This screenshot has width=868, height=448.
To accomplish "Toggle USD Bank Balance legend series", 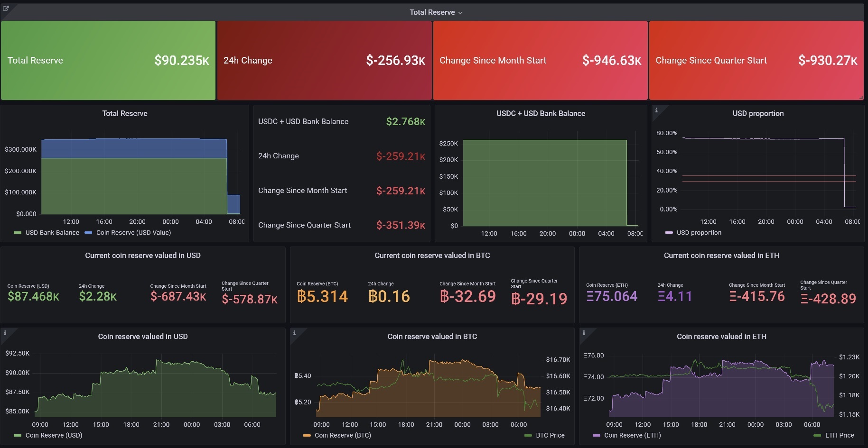I will (52, 232).
